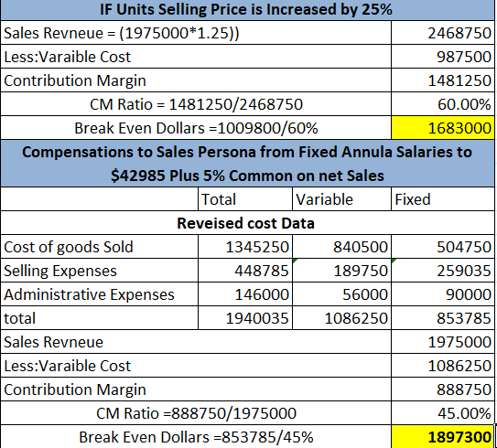Select Administrative total 146000
The image size is (497, 448).
pyautogui.click(x=245, y=294)
